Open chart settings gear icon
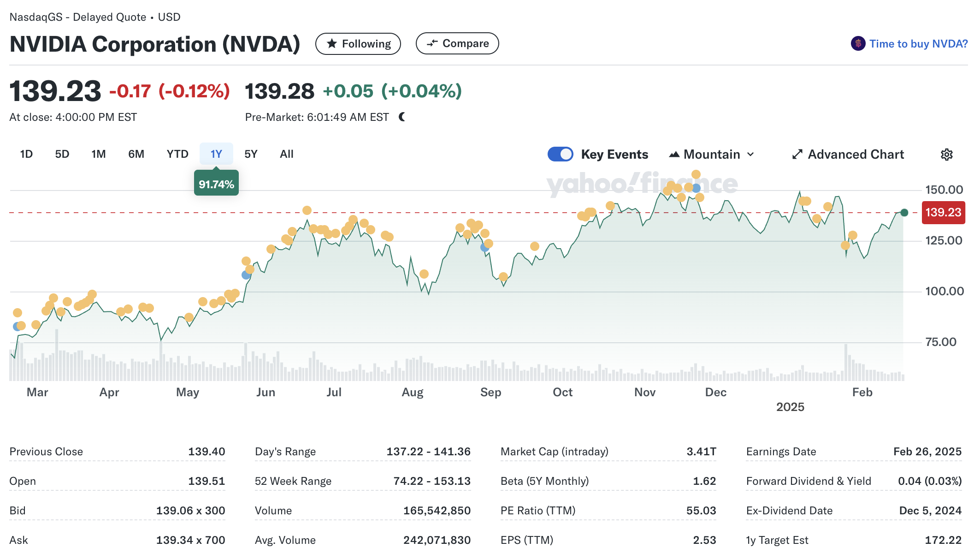Screen dimensions: 980x560 (x=946, y=155)
